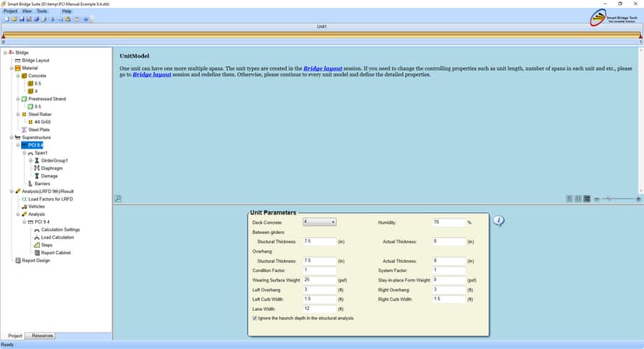The image size is (644, 349).
Task: Switch to the Project tab at panel bottom
Action: pyautogui.click(x=15, y=336)
